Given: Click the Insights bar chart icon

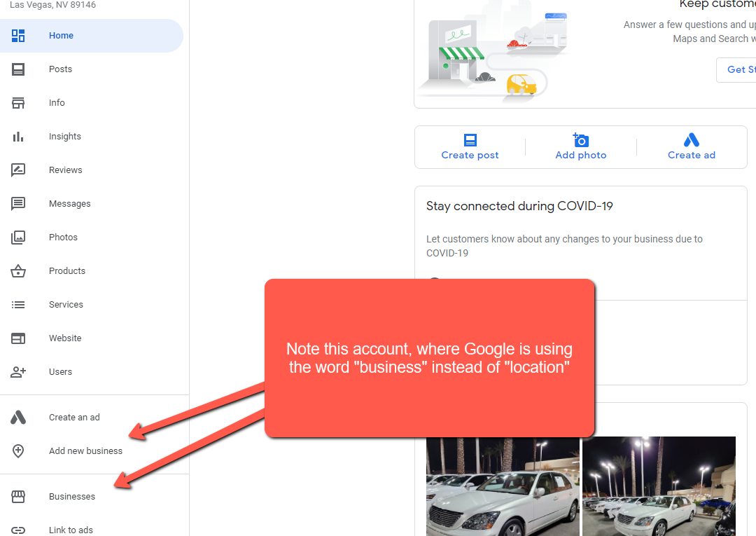Looking at the screenshot, I should click(x=18, y=137).
